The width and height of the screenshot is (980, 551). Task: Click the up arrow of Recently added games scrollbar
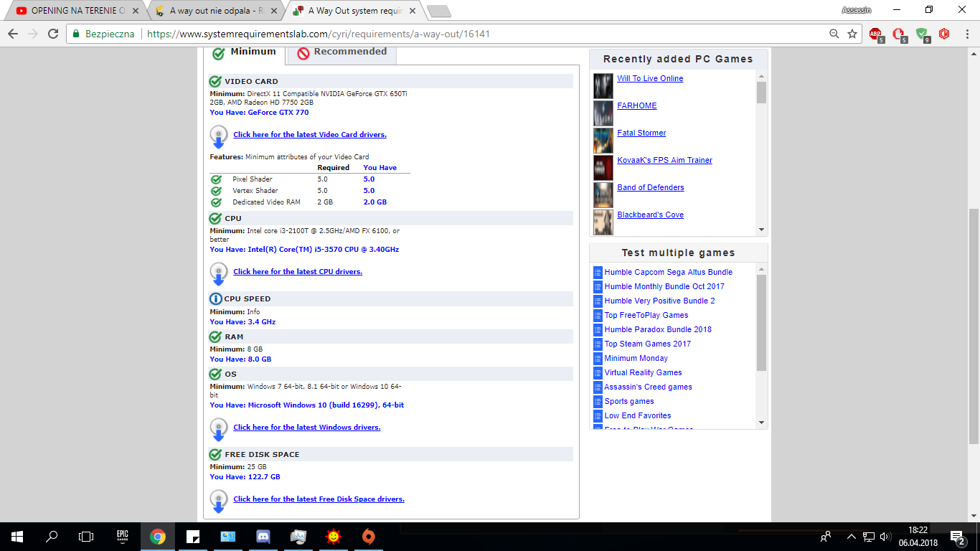click(761, 75)
